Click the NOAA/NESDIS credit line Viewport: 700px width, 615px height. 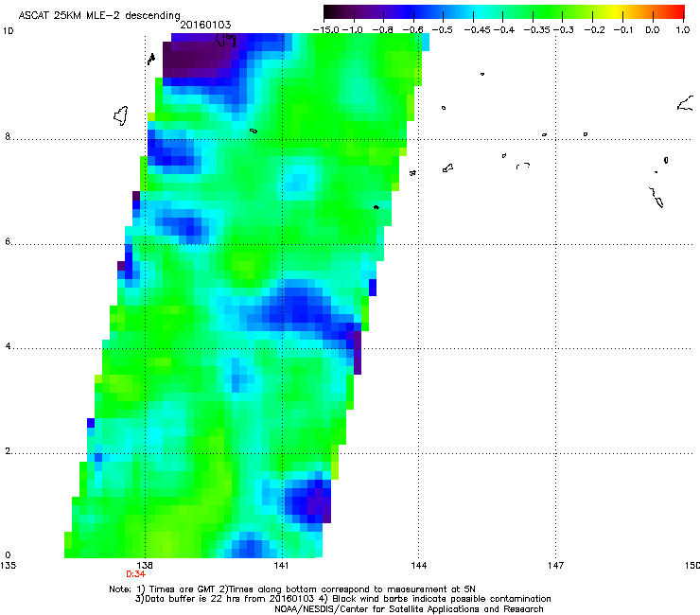pos(409,609)
